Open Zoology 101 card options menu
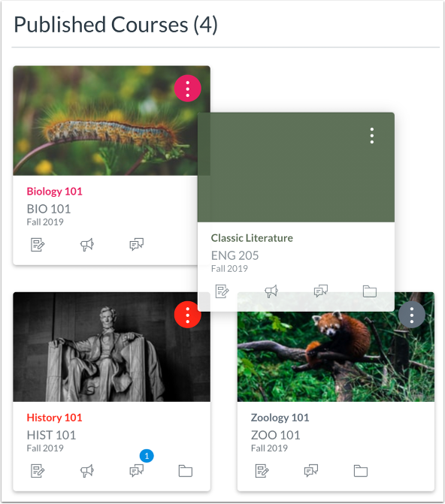This screenshot has width=445, height=504. [412, 315]
